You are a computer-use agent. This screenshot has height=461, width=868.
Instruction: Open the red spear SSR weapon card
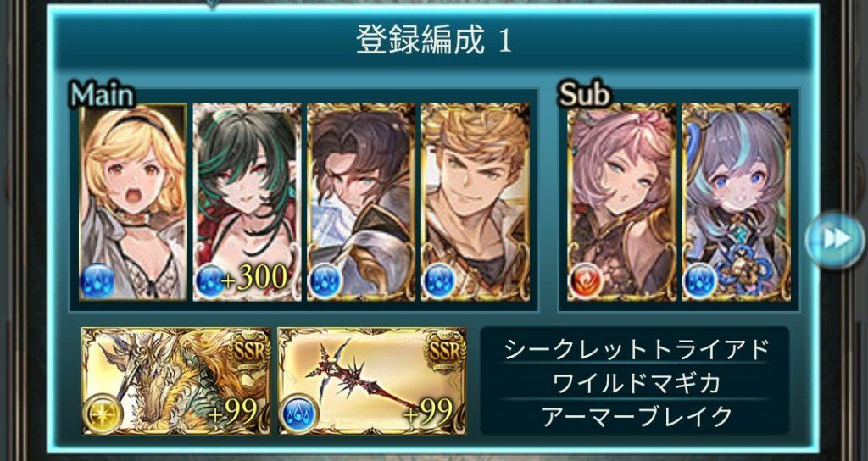click(x=372, y=380)
